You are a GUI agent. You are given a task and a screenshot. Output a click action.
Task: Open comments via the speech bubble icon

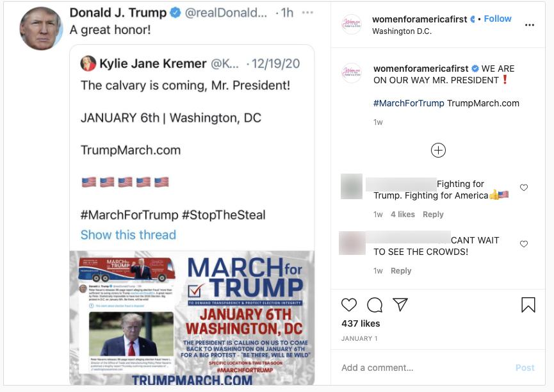[375, 305]
